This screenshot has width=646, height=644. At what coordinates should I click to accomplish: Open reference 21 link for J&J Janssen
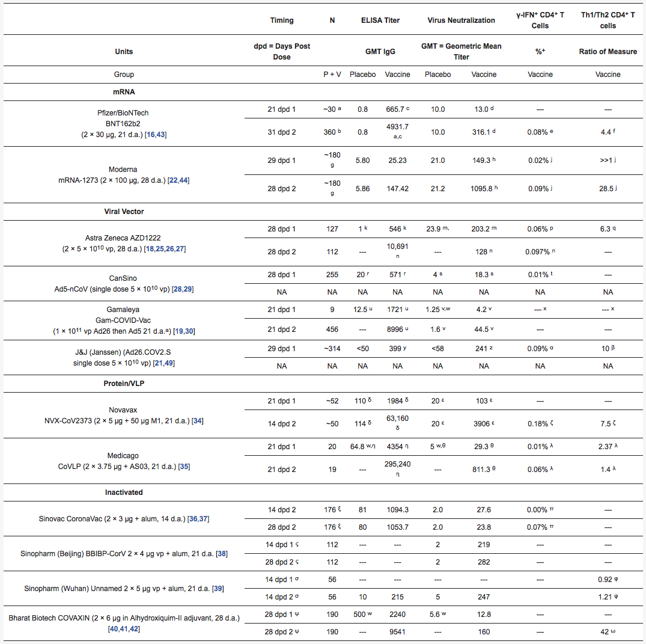159,363
